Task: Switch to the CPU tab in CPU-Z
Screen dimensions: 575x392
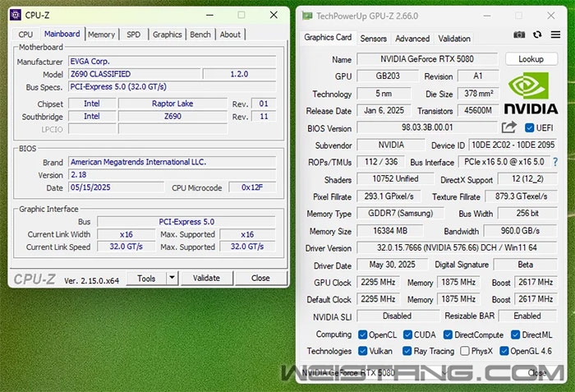Action: (25, 35)
